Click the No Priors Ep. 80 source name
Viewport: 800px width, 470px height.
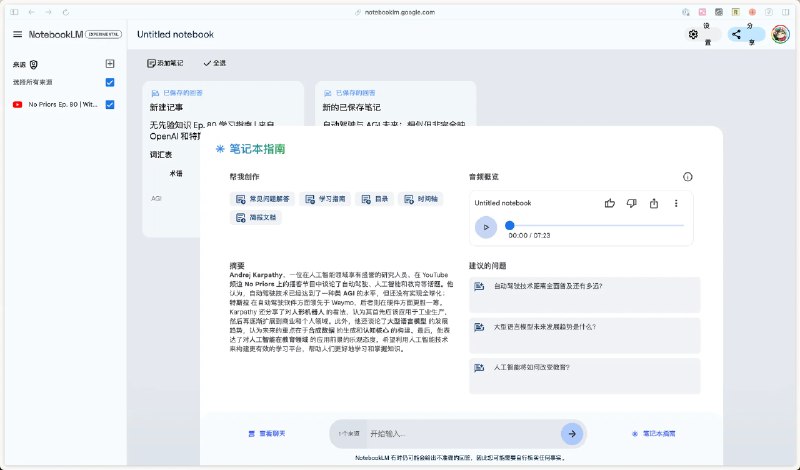click(63, 105)
